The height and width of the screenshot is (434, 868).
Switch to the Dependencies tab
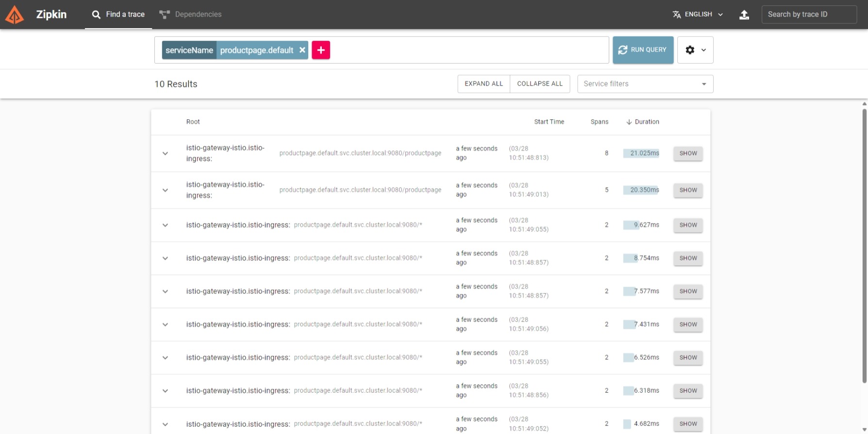pos(190,15)
